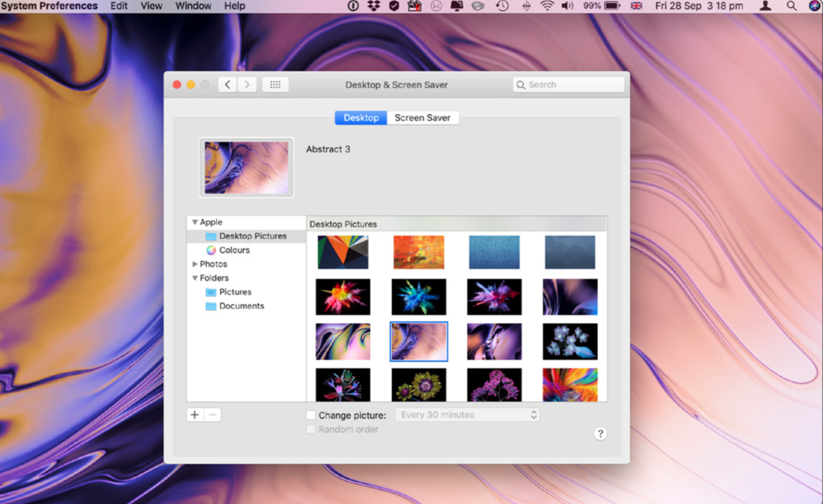
Task: Open the UK flag input source menu
Action: coord(637,6)
